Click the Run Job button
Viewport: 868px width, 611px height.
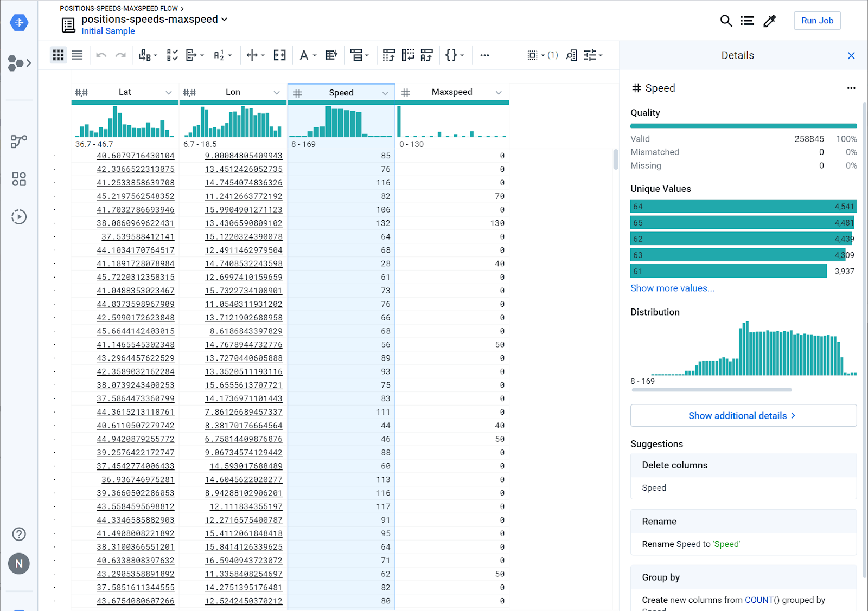(x=817, y=21)
